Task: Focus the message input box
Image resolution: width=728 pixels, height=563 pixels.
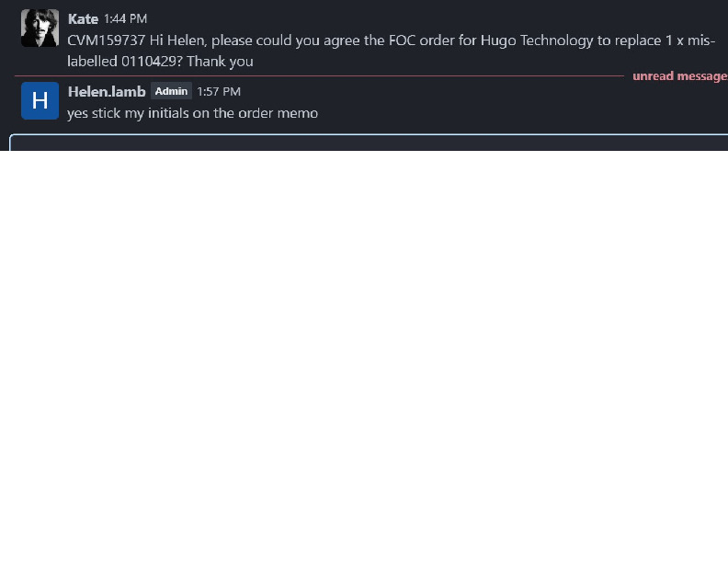Action: (x=368, y=144)
